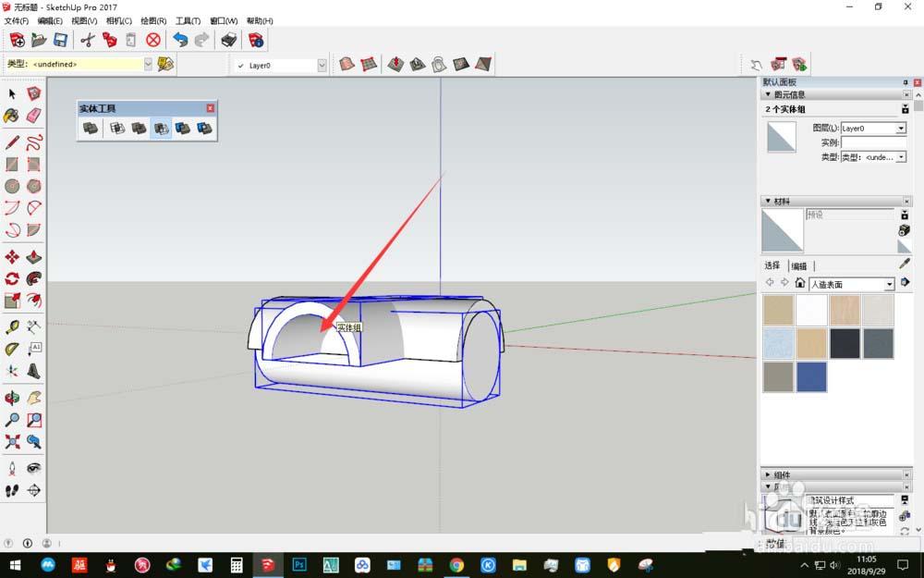Select the Subtract solid tool
The height and width of the screenshot is (578, 924).
(161, 129)
